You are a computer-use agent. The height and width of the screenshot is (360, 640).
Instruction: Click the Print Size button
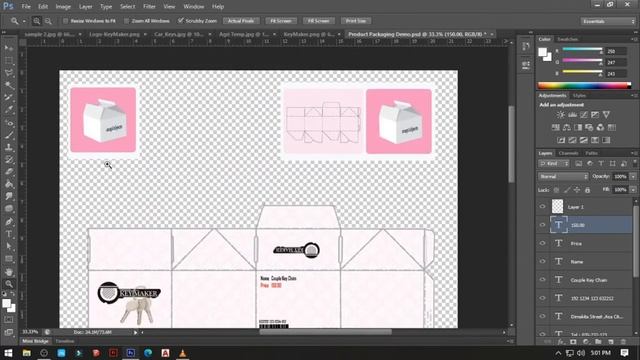click(x=356, y=21)
